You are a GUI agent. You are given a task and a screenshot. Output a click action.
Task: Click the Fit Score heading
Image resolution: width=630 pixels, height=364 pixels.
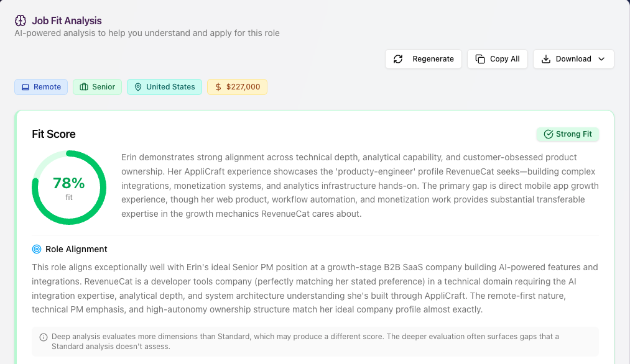(54, 134)
